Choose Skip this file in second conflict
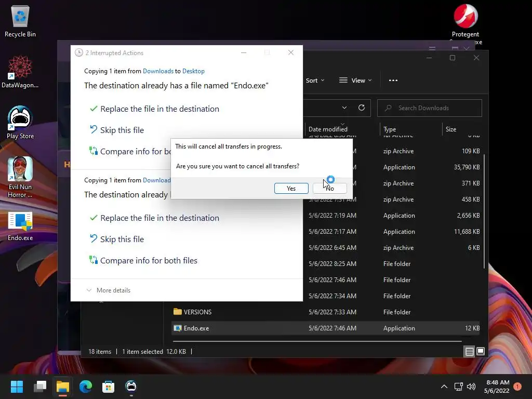This screenshot has width=532, height=399. point(117,239)
